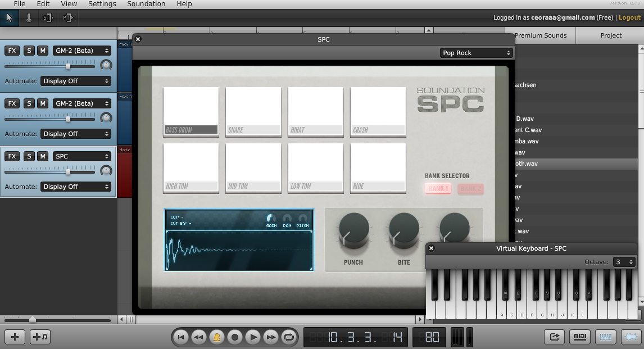Open the Edit menu
The width and height of the screenshot is (644, 349).
click(43, 4)
